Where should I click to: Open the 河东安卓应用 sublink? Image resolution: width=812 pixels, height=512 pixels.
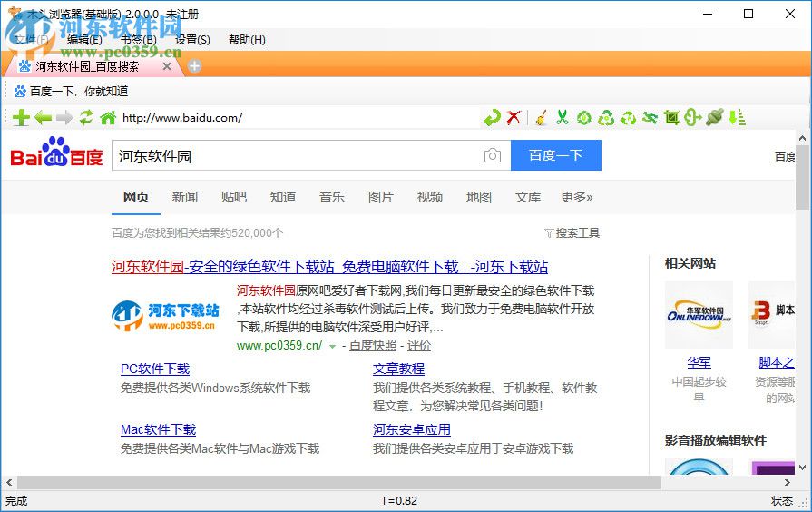(412, 429)
